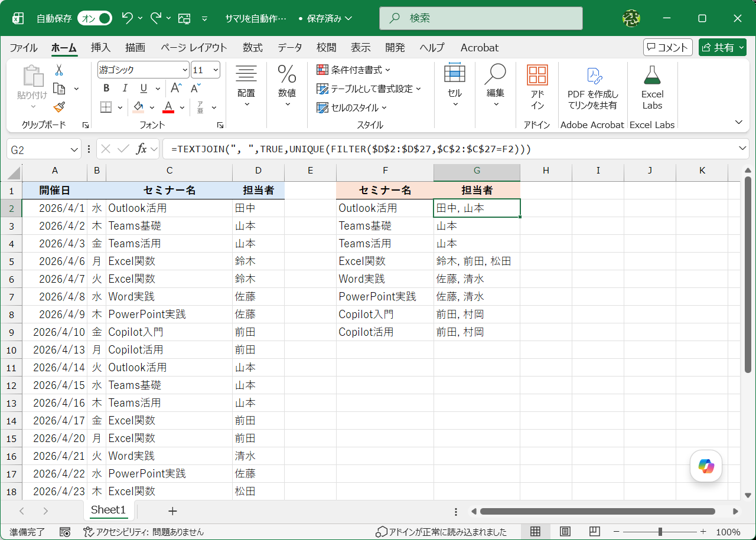
Task: Click the quick access screenshot/form icon
Action: (x=184, y=18)
